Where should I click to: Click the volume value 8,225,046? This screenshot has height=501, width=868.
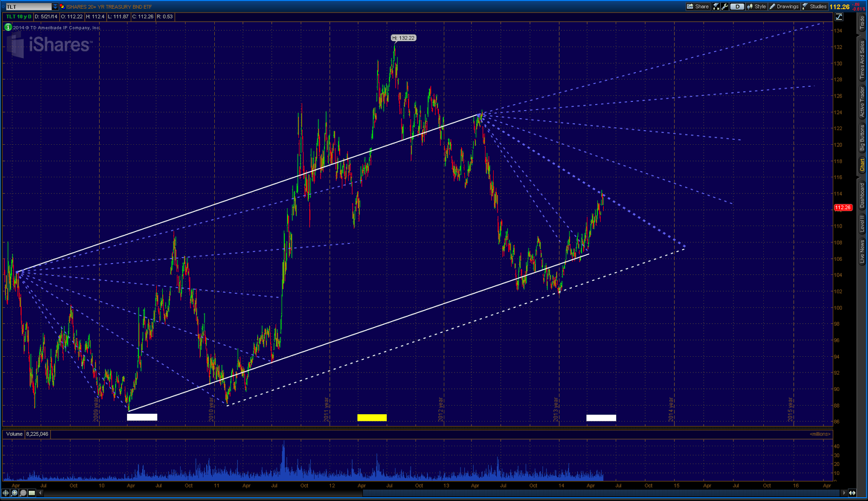coord(37,434)
